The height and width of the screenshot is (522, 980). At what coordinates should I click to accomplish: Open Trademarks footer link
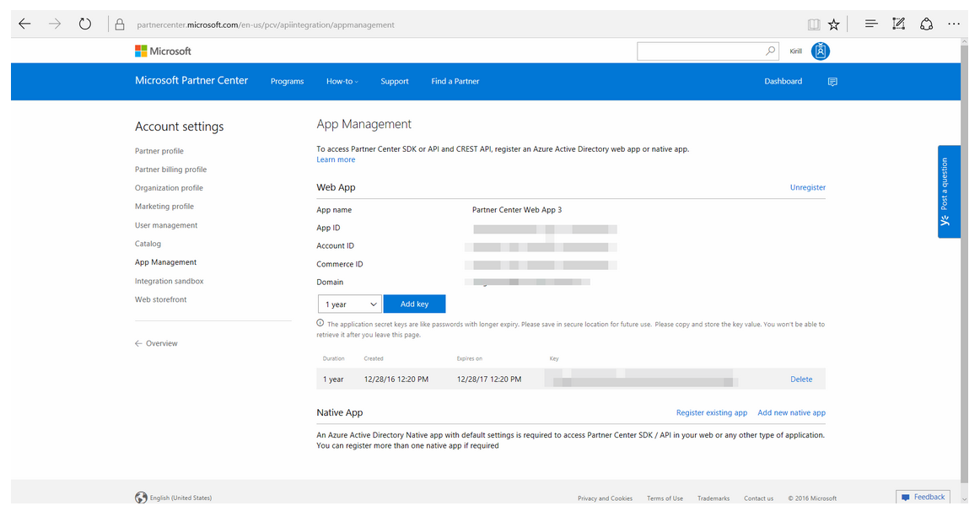coord(713,498)
